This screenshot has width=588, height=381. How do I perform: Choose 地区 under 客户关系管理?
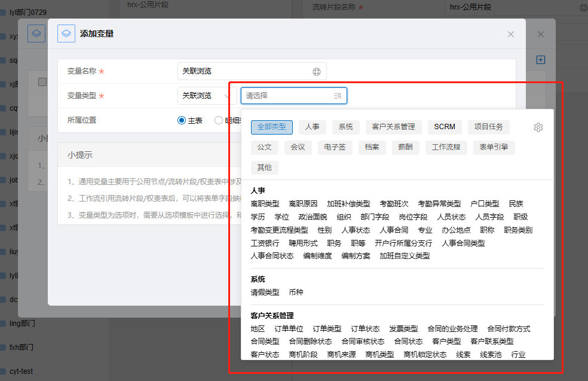pos(258,329)
